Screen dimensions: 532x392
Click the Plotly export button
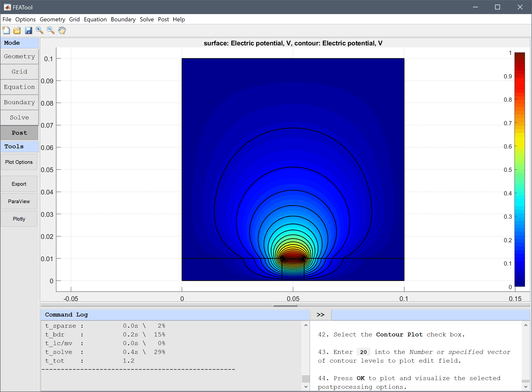pyautogui.click(x=19, y=219)
